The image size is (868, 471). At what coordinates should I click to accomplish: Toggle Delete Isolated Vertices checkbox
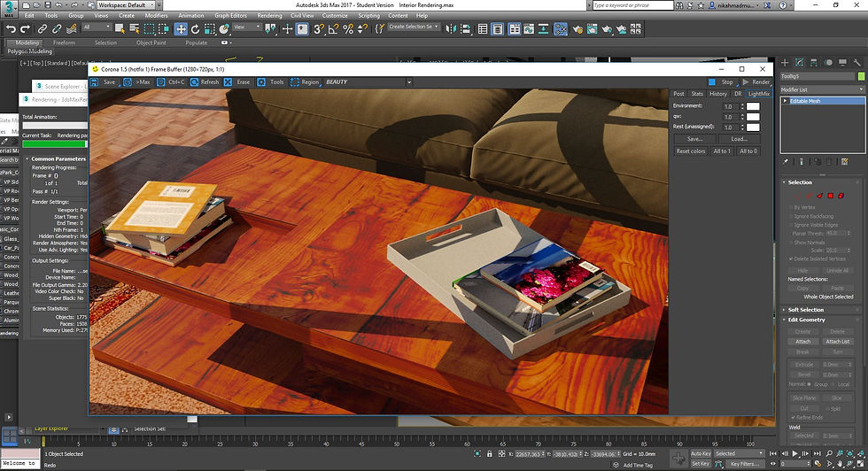coord(790,259)
